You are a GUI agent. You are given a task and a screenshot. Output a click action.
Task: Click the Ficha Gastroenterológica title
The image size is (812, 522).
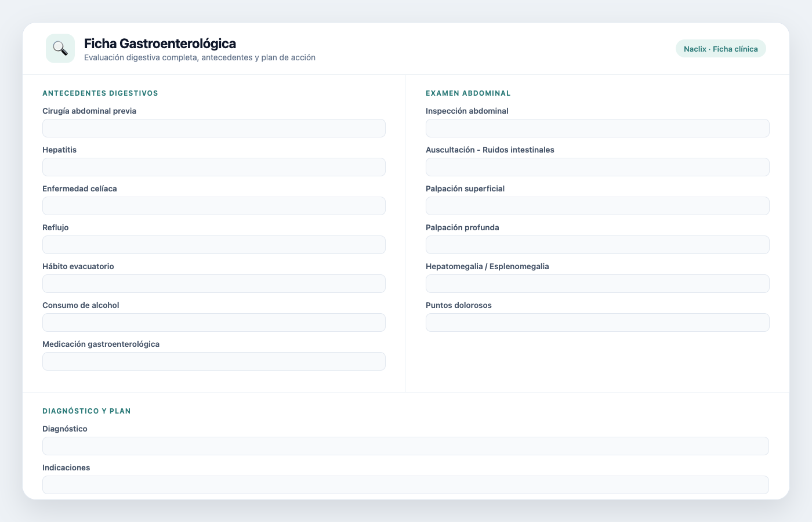[x=160, y=43]
